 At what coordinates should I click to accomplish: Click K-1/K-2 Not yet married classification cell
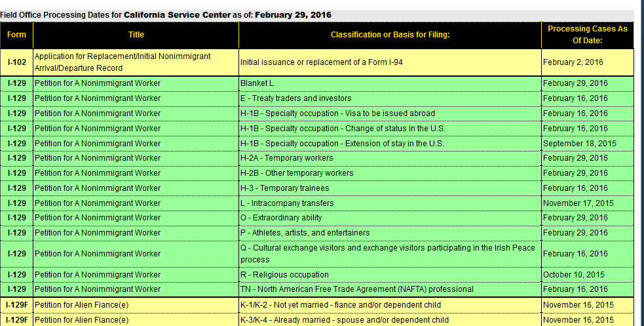tap(390, 305)
